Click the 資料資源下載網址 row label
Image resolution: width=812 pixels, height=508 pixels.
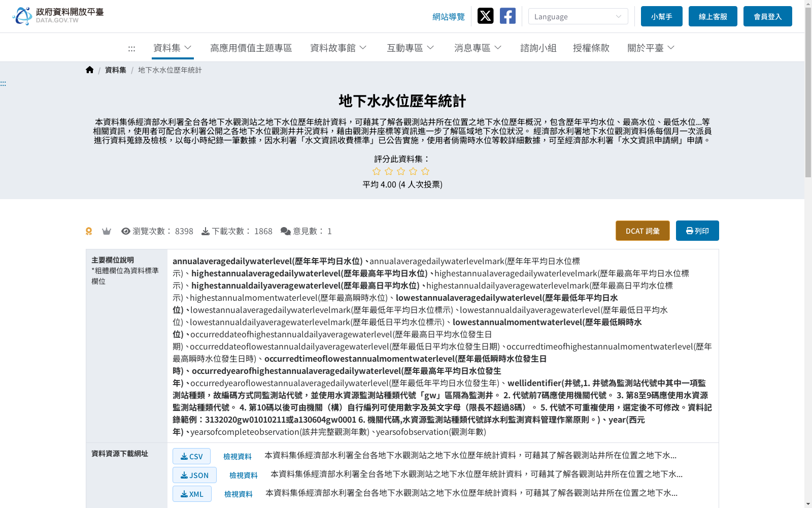pos(120,454)
